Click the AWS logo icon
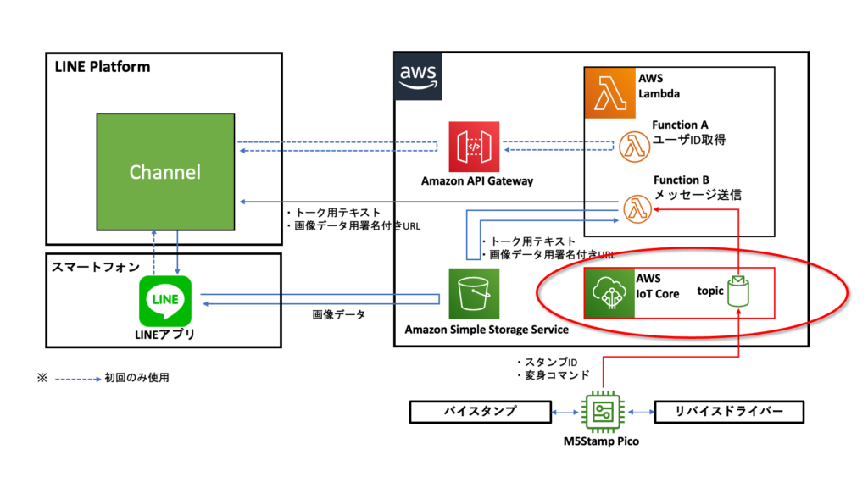 tap(419, 76)
